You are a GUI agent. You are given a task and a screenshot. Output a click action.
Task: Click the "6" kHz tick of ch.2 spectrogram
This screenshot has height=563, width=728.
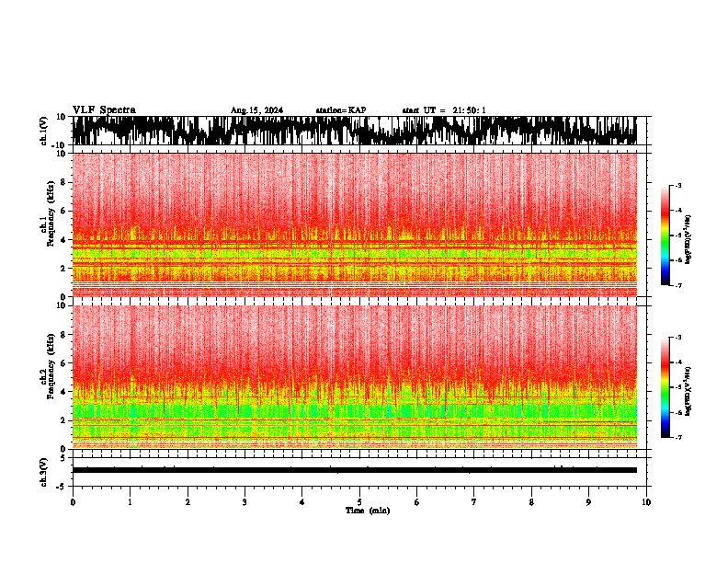click(x=63, y=363)
